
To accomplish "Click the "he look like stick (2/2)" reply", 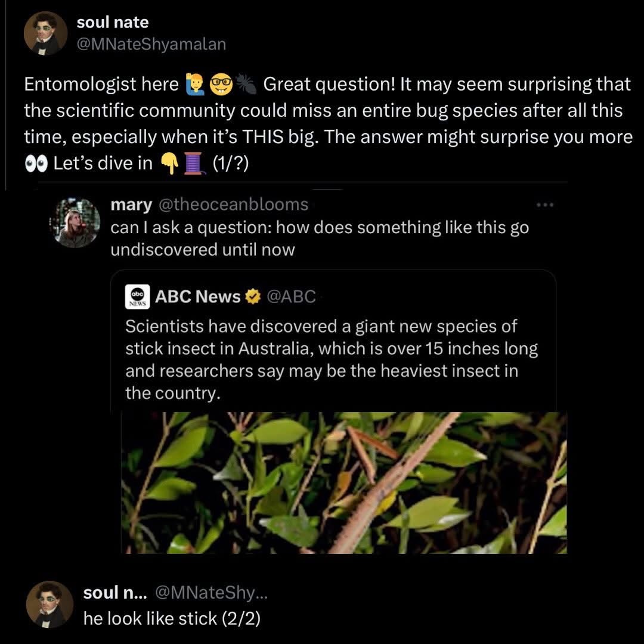I will pos(172,618).
